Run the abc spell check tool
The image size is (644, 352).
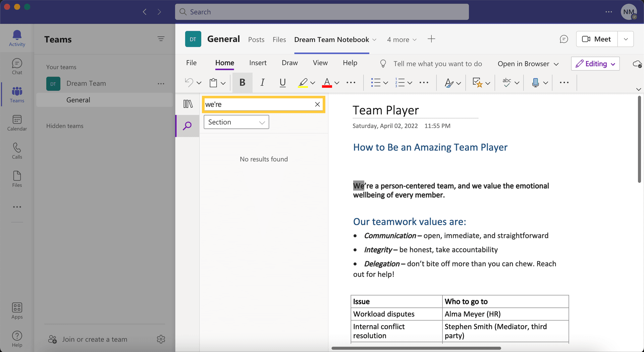pyautogui.click(x=507, y=82)
